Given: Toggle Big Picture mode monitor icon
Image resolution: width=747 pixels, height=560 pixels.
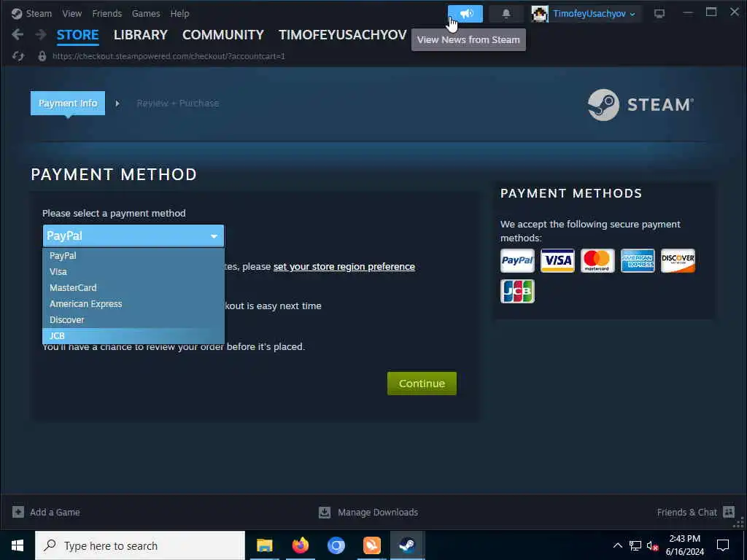Looking at the screenshot, I should [659, 14].
